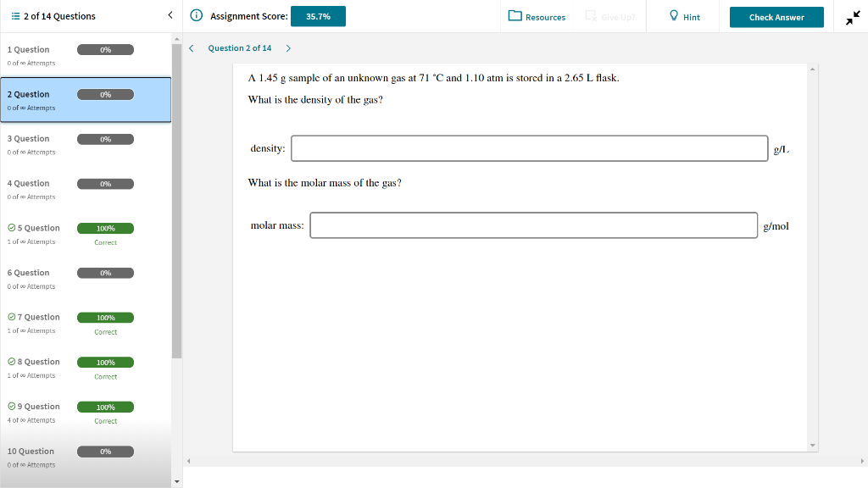Click Question 5's 100% progress bar
The height and width of the screenshot is (488, 868).
pos(105,228)
